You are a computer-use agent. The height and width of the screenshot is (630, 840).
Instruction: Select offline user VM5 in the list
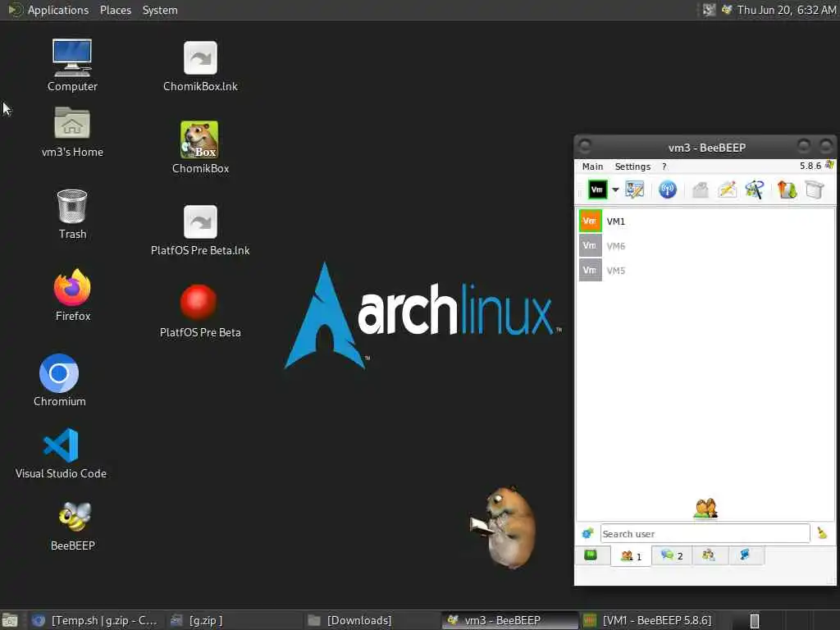705,271
